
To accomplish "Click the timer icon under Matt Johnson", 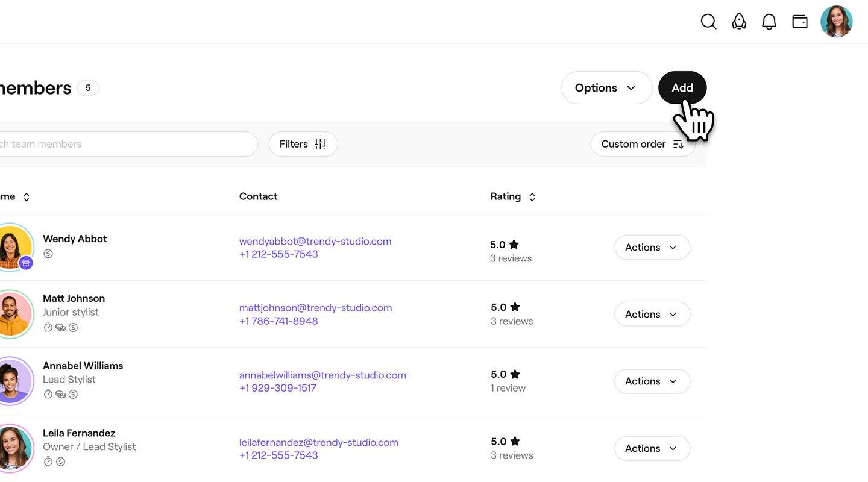I will pyautogui.click(x=48, y=327).
